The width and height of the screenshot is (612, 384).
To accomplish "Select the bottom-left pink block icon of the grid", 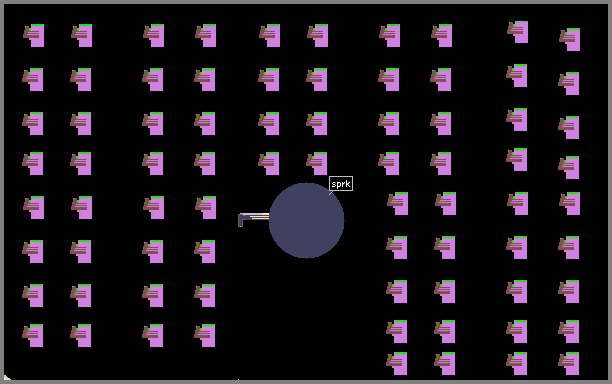I will click(x=33, y=335).
